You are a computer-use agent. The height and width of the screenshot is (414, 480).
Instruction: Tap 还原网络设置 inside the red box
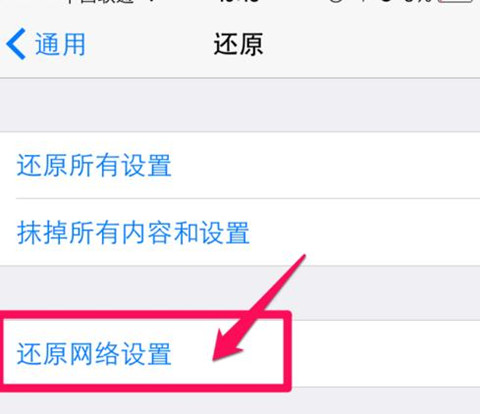94,354
